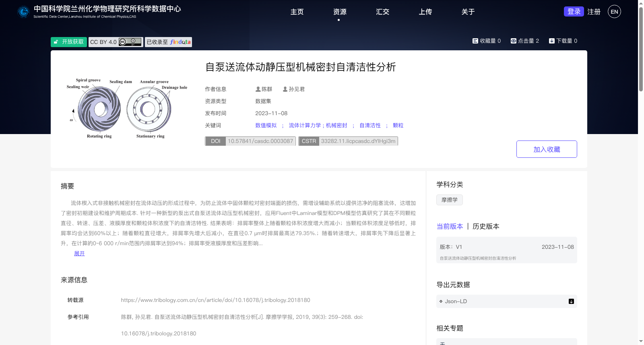Select the 颗粒 keyword link
This screenshot has height=345, width=644.
398,126
